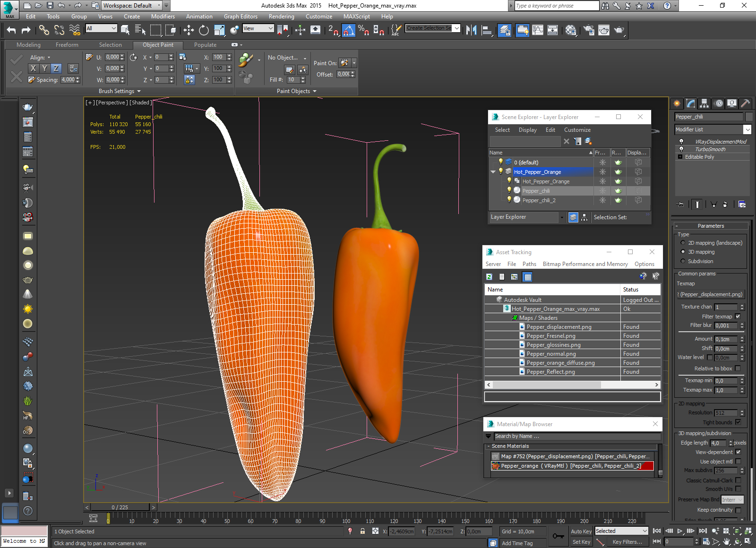Open the Display command panel tab
This screenshot has width=756, height=548.
tap(732, 103)
